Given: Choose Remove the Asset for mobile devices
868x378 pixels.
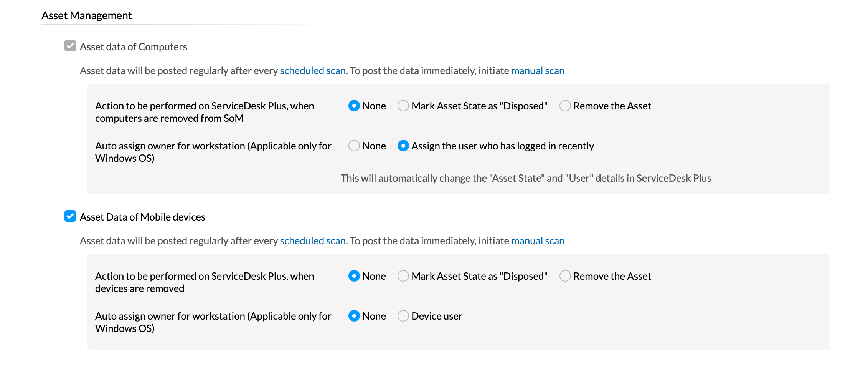Looking at the screenshot, I should [565, 276].
